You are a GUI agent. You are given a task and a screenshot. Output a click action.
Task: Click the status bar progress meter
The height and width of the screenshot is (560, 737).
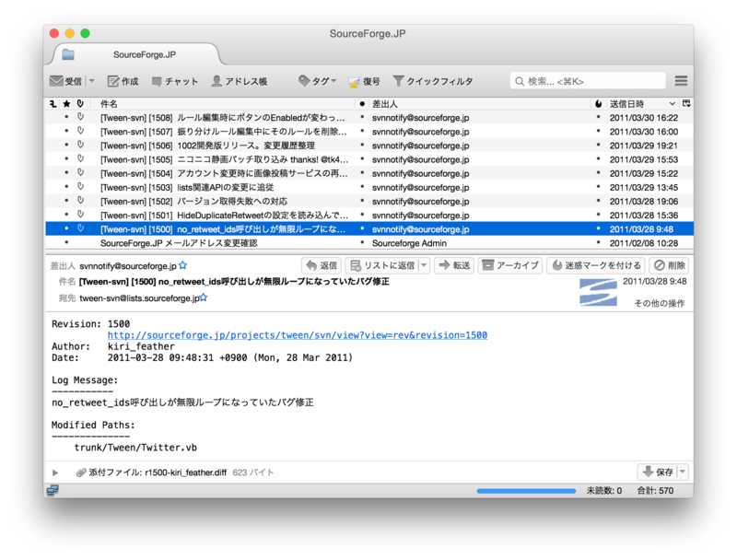pyautogui.click(x=526, y=491)
